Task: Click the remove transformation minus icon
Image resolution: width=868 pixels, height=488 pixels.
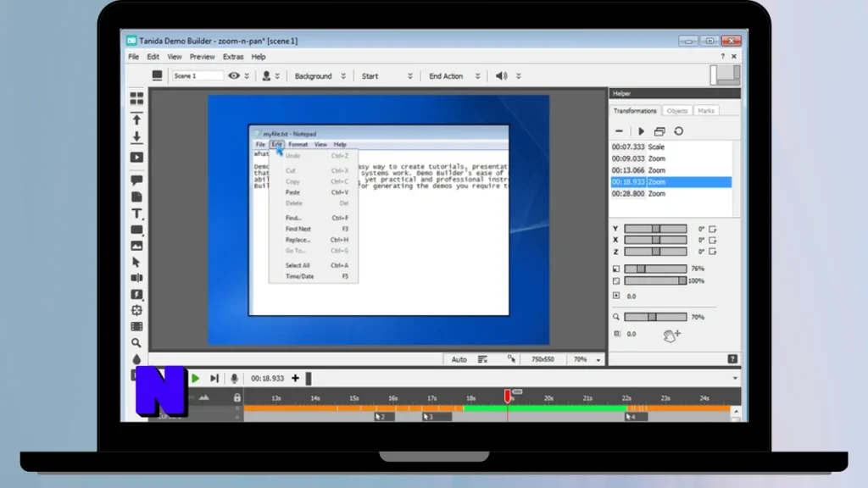Action: click(x=619, y=131)
